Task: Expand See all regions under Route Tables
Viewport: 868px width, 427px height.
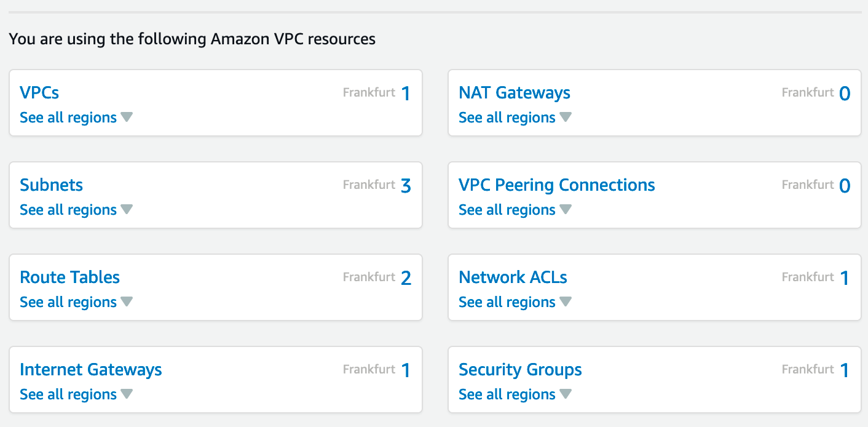Action: (76, 302)
